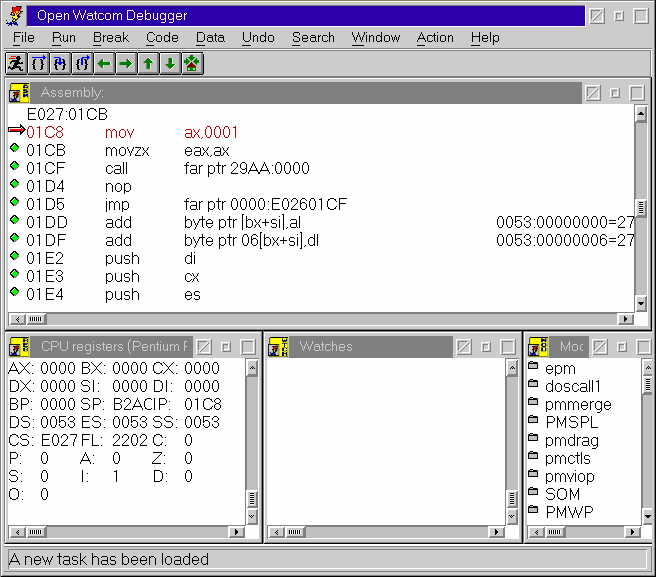Open the Search menu
This screenshot has width=656, height=577.
[x=313, y=37]
